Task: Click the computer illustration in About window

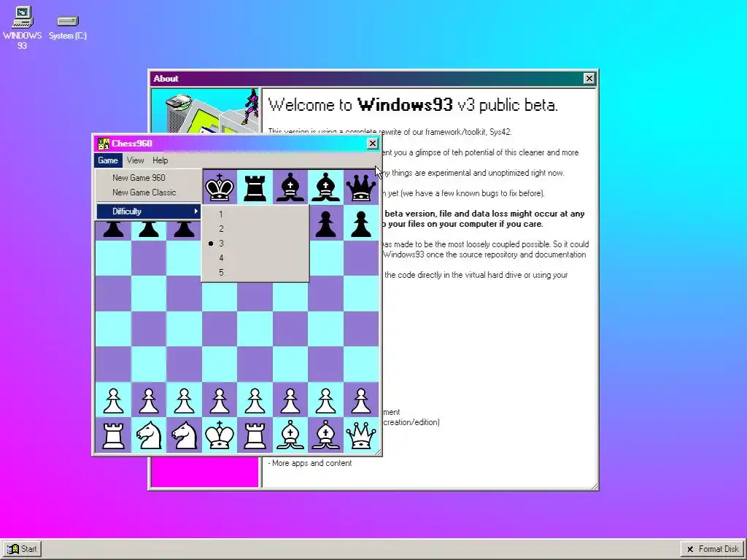Action: click(206, 111)
